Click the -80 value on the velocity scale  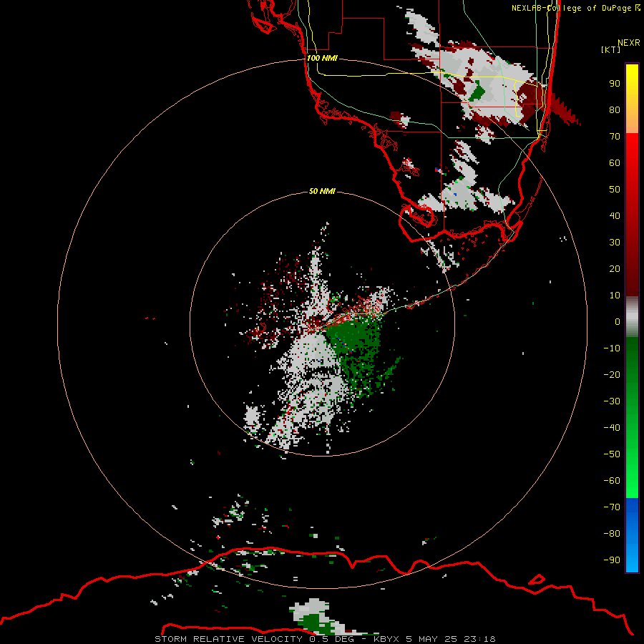click(612, 534)
